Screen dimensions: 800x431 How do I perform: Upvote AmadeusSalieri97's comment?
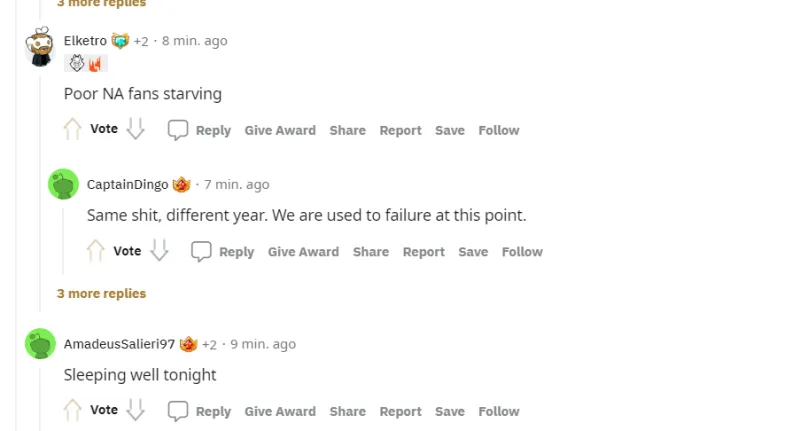(x=72, y=411)
